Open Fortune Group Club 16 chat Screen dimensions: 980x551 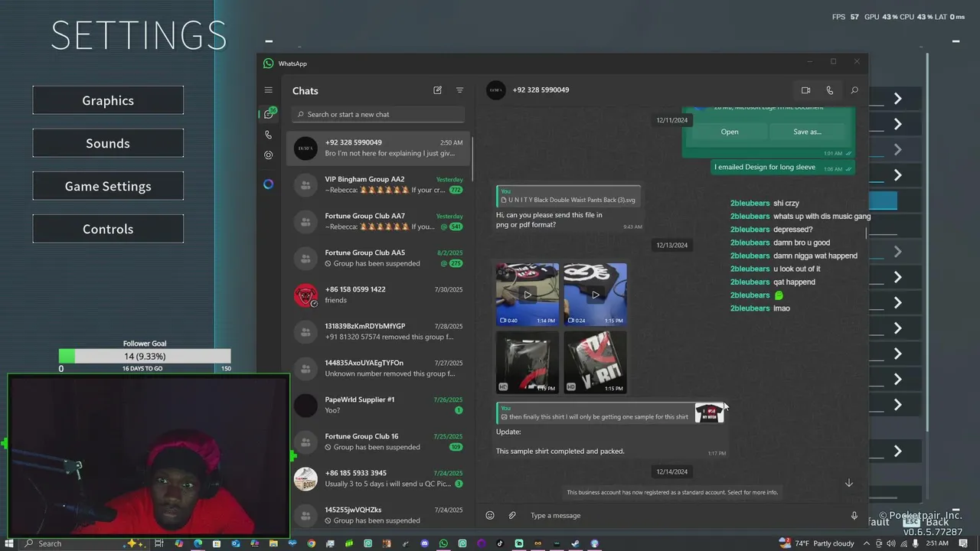(x=378, y=442)
